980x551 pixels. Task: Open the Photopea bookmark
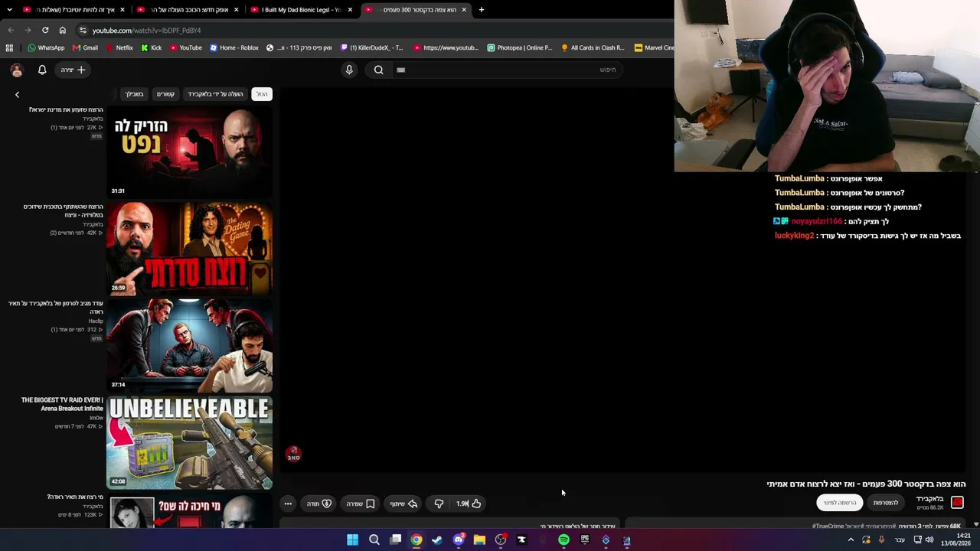519,47
